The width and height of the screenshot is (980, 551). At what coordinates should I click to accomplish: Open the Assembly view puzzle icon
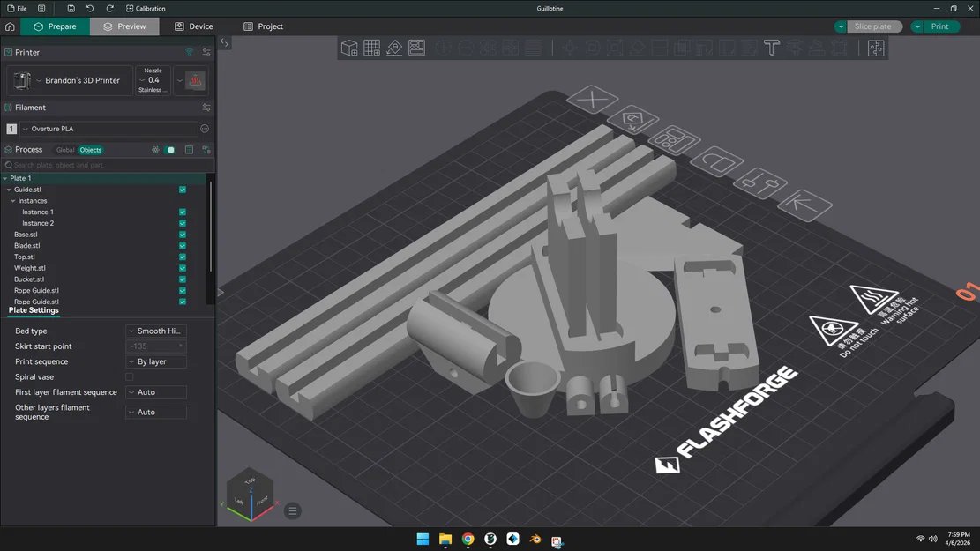(876, 48)
